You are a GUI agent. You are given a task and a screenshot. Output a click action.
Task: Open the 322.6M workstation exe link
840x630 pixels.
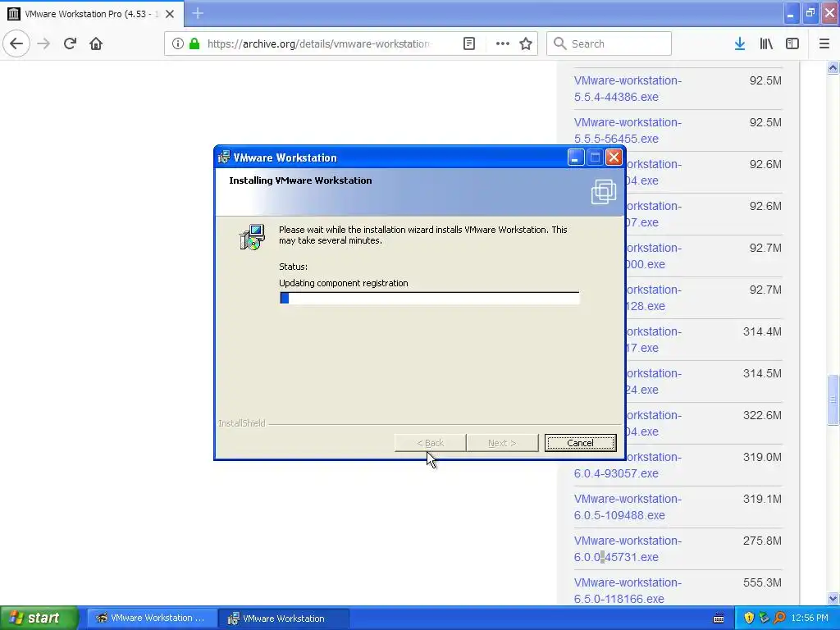(x=654, y=423)
